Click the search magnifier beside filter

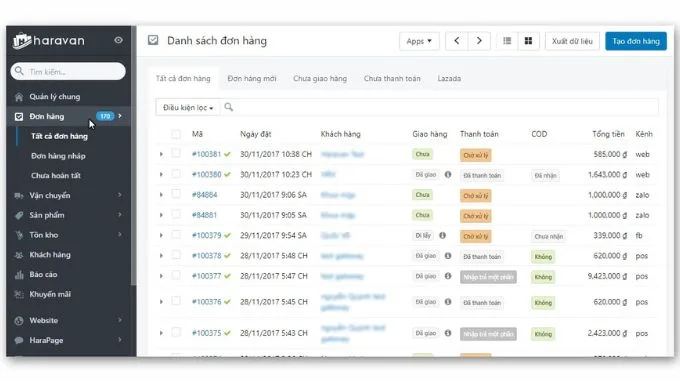[229, 107]
